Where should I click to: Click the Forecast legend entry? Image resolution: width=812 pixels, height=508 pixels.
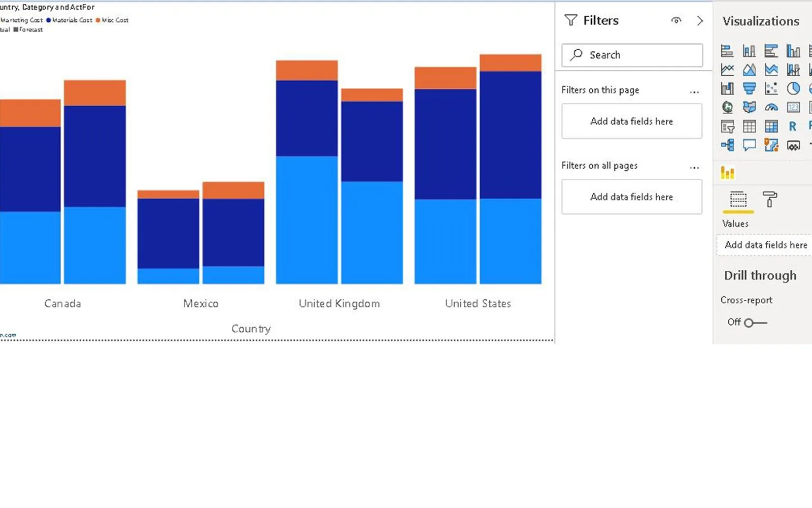(x=28, y=29)
